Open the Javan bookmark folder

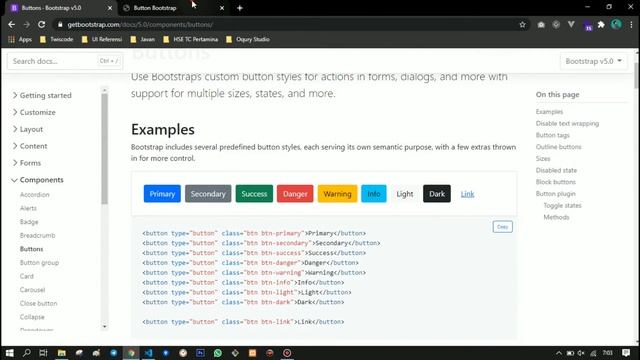point(142,39)
